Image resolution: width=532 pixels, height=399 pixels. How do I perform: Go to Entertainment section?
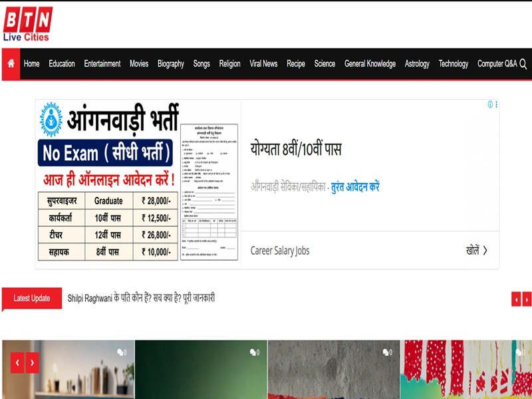tap(102, 64)
